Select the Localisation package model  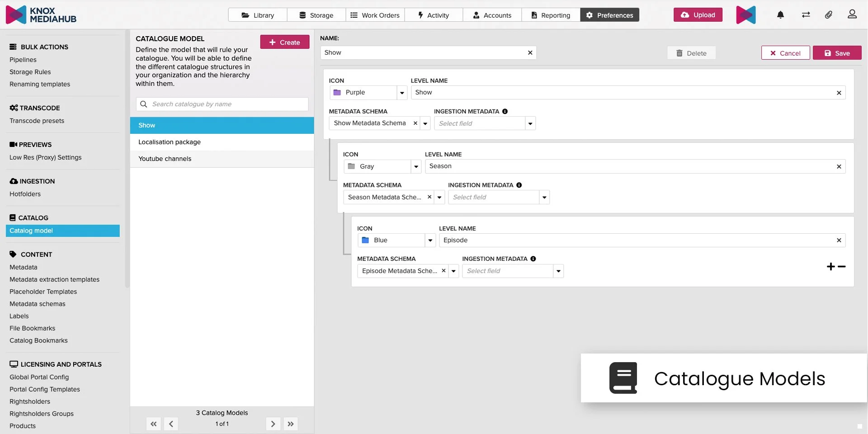[170, 142]
